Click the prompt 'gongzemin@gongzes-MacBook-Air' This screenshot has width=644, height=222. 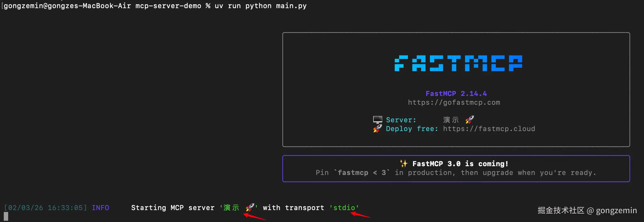coord(67,6)
